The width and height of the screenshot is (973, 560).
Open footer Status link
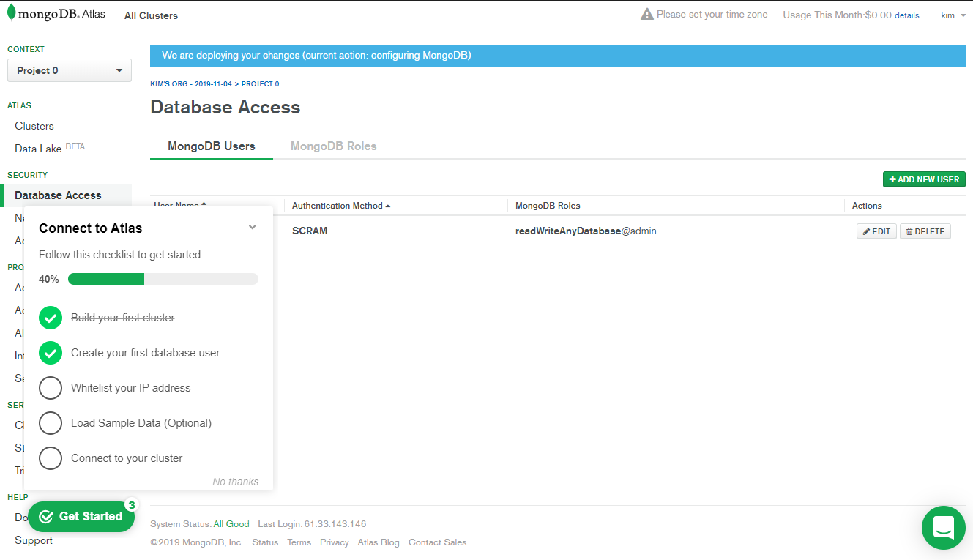pyautogui.click(x=265, y=542)
